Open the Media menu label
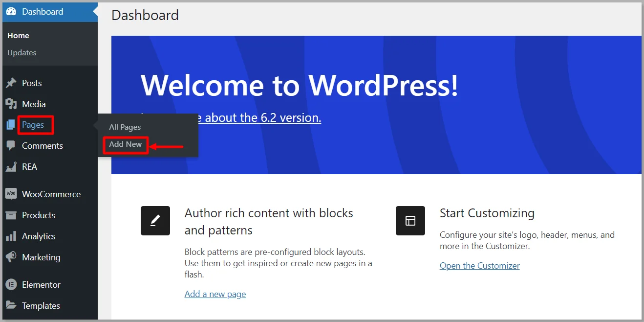Viewport: 644px width, 322px height. point(34,104)
